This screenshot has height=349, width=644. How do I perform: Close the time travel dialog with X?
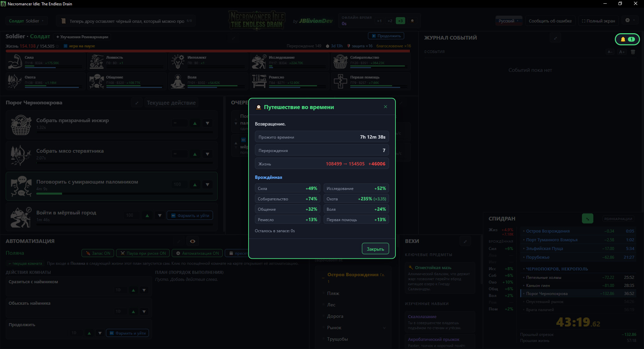click(x=385, y=107)
